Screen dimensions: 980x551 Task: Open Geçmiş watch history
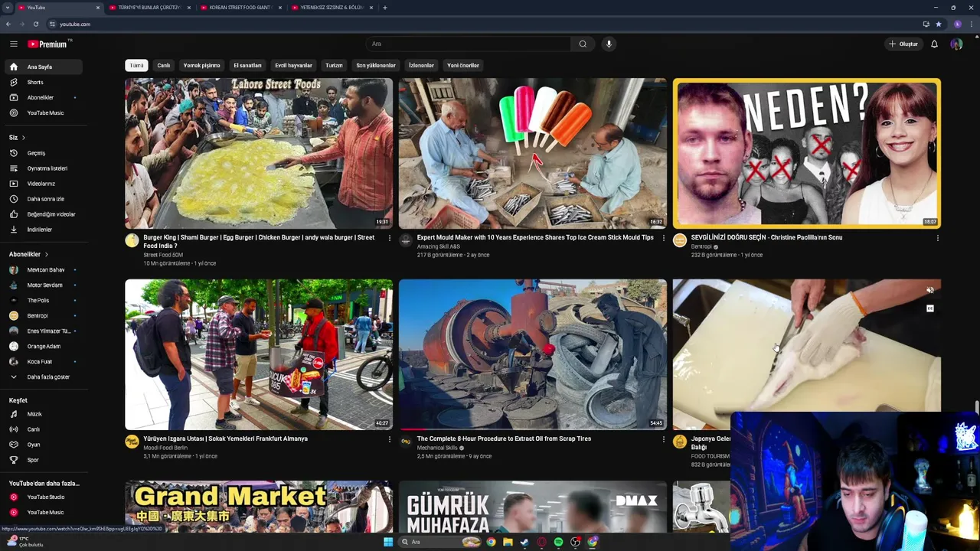pyautogui.click(x=42, y=153)
